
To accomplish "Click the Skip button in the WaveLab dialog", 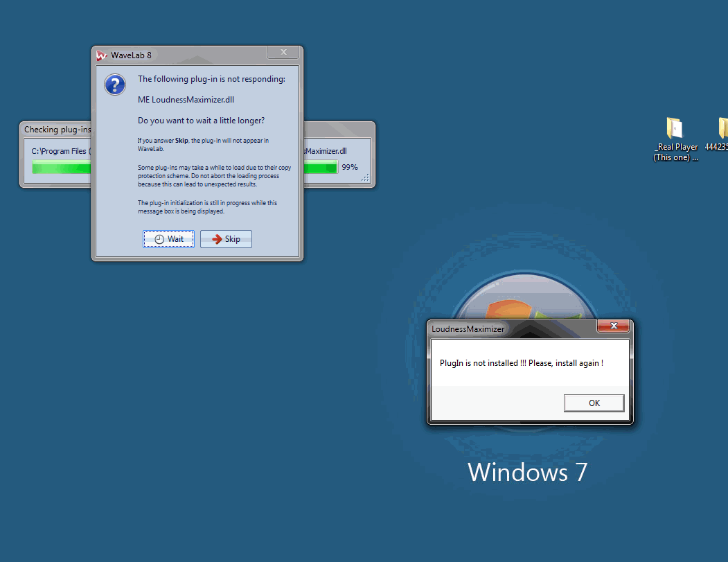I will click(226, 239).
